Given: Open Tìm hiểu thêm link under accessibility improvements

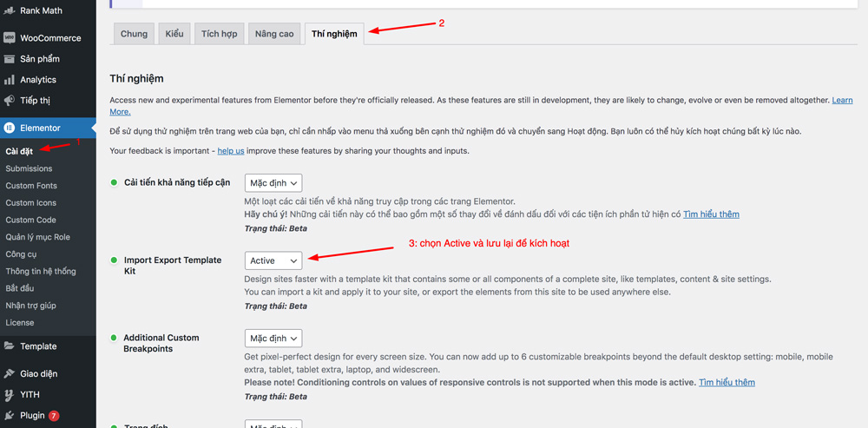Looking at the screenshot, I should [x=711, y=214].
